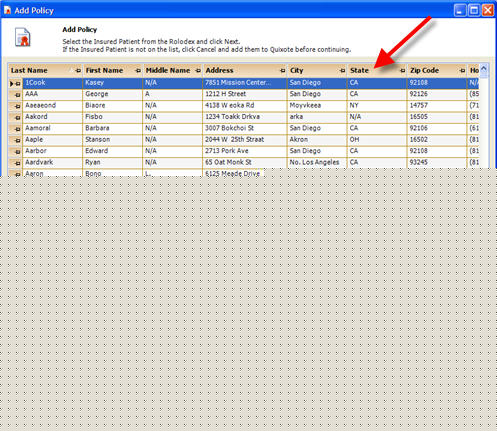Click the address 4138 W eoka Rd
497x431 pixels.
pyautogui.click(x=230, y=105)
